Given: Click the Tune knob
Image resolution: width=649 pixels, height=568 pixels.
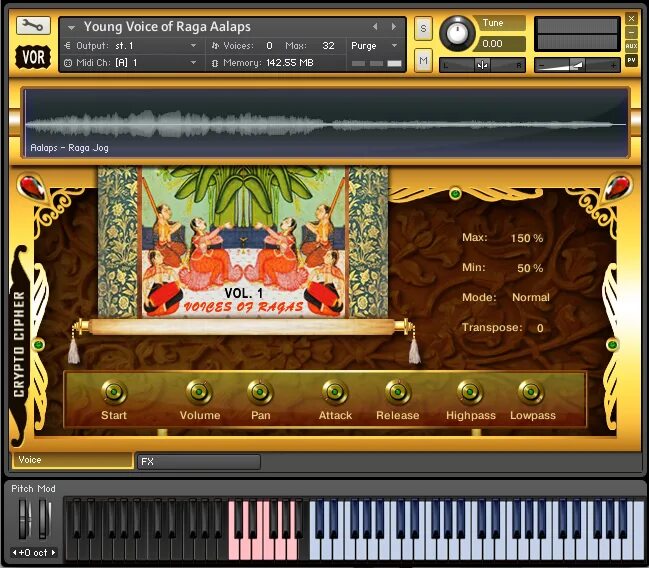Looking at the screenshot, I should coord(457,34).
